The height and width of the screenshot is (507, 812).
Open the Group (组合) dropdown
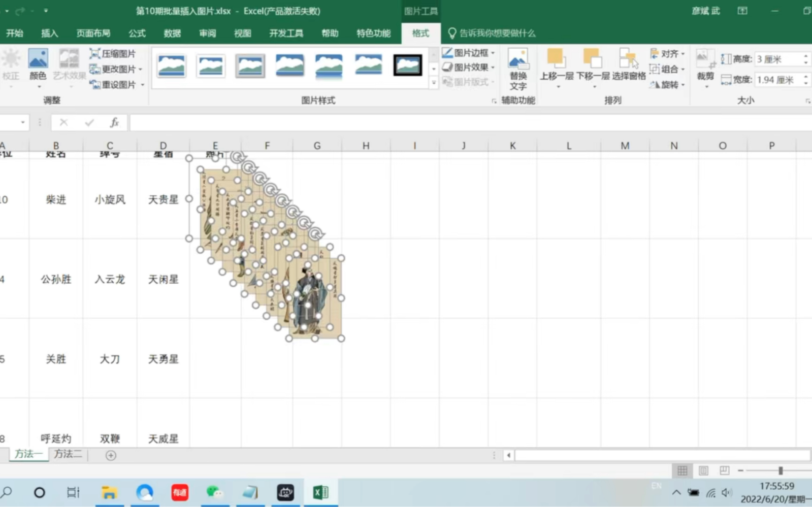667,69
